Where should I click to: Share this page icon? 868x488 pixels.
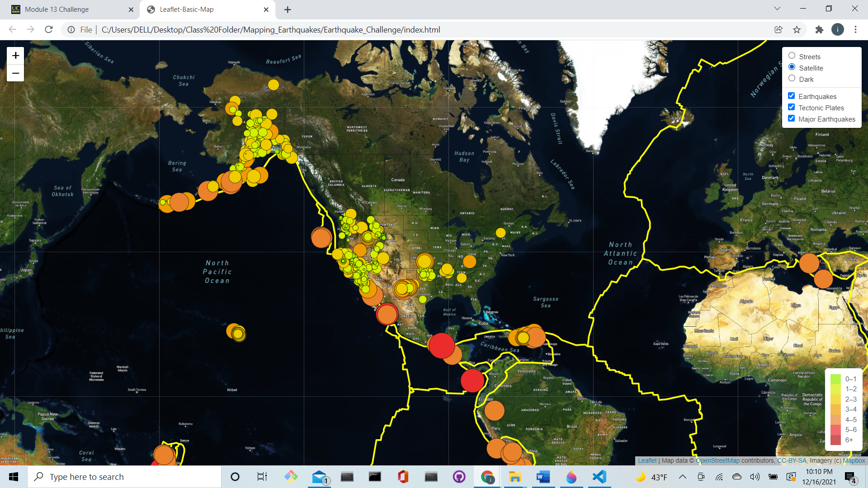click(778, 30)
